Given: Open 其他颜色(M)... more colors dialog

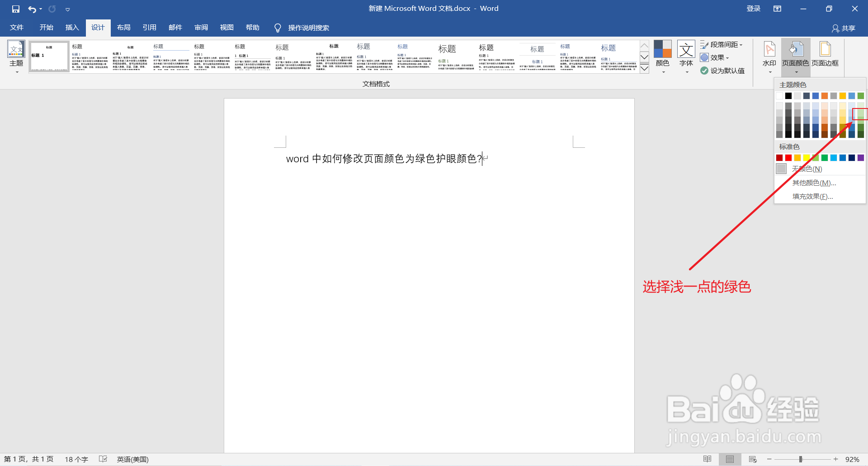Looking at the screenshot, I should pyautogui.click(x=820, y=183).
